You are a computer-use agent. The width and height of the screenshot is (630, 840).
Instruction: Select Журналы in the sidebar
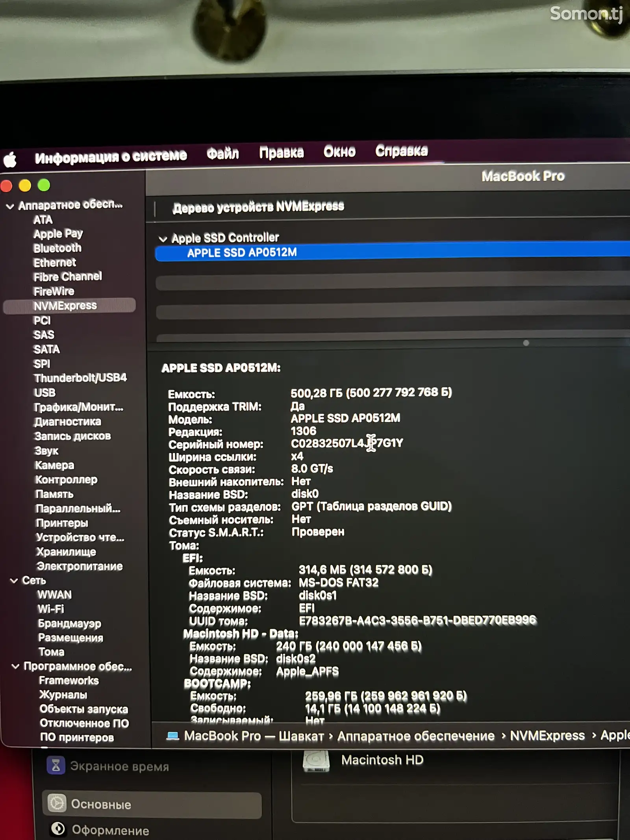click(x=63, y=695)
